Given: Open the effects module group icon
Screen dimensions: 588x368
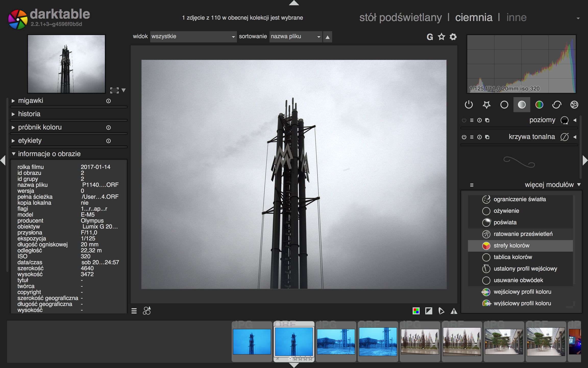Looking at the screenshot, I should (x=574, y=105).
